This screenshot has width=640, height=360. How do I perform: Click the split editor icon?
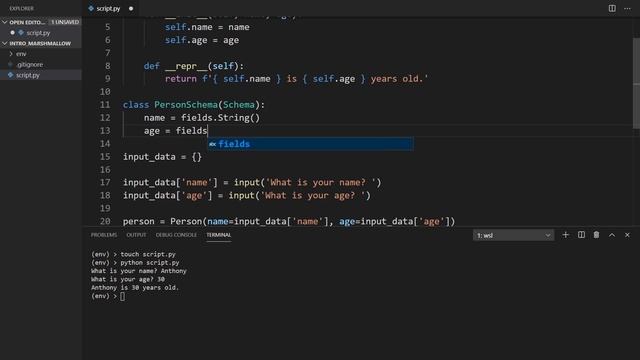click(x=612, y=8)
